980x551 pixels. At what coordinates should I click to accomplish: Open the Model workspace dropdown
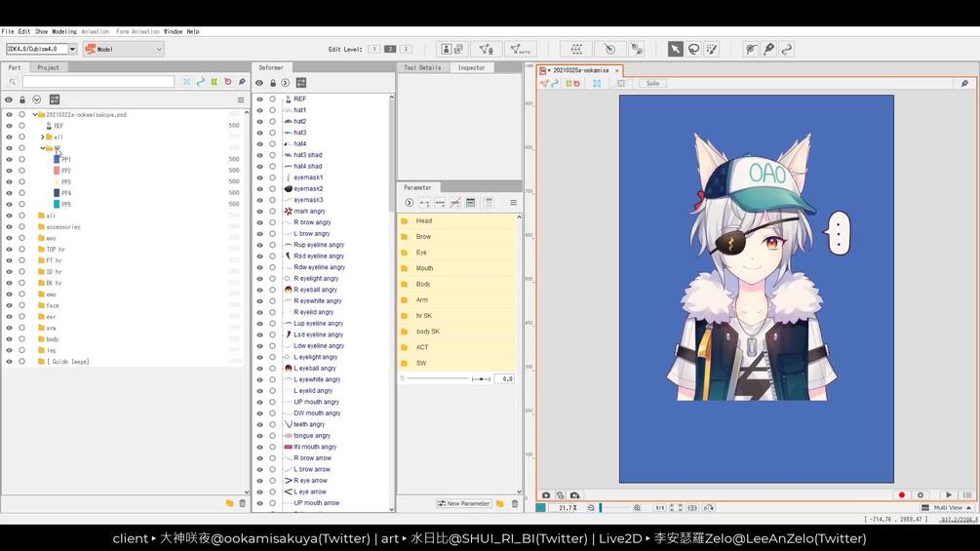[x=124, y=49]
